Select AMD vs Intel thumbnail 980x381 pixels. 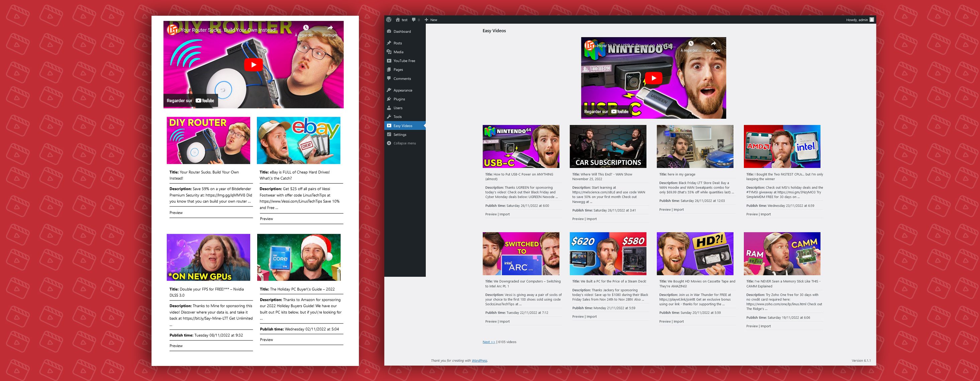click(x=782, y=147)
